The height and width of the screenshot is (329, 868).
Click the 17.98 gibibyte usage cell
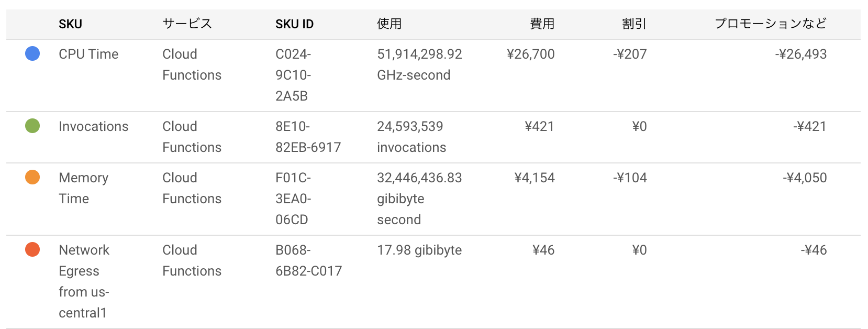tap(419, 250)
